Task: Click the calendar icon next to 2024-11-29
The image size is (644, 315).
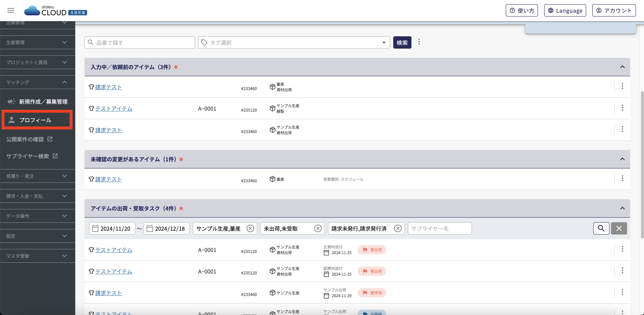Action: click(x=326, y=296)
